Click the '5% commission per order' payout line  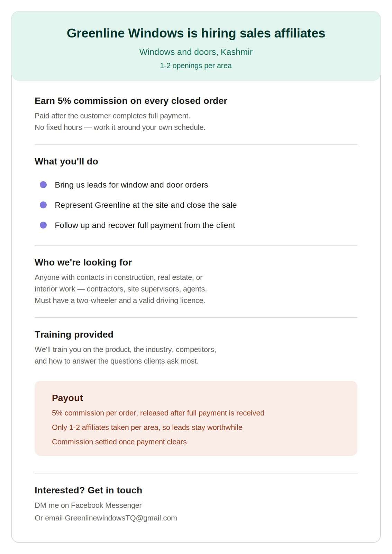tap(158, 413)
